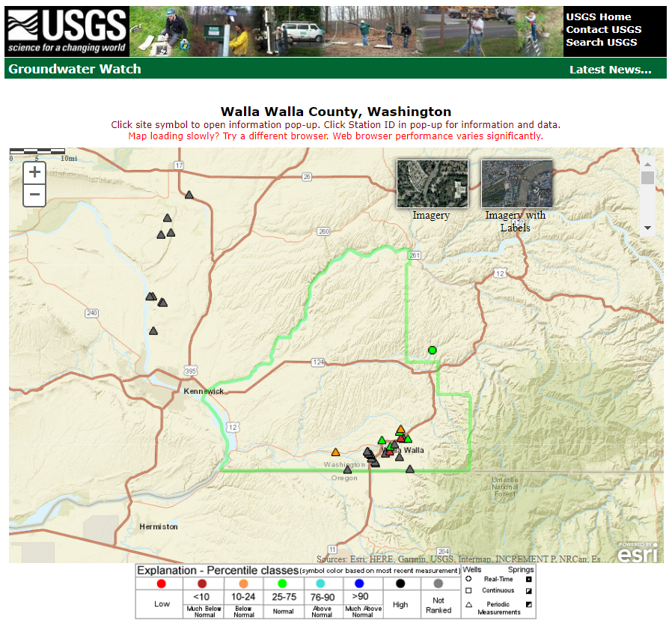Click the route 240 highway shield
This screenshot has height=629, width=672.
pos(92,313)
